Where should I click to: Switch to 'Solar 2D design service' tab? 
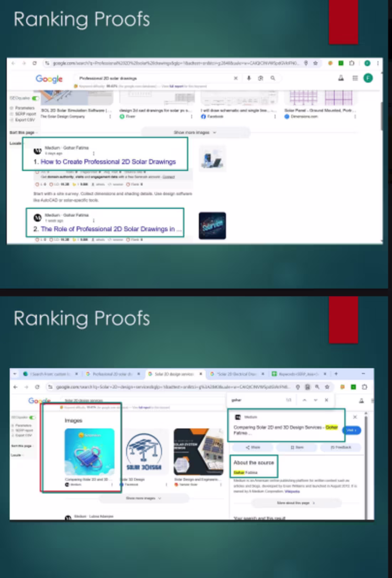tap(174, 374)
